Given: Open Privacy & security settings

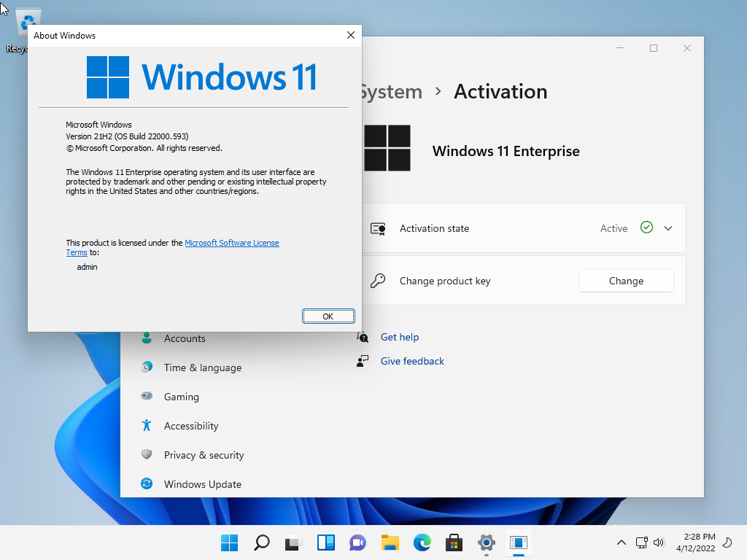Looking at the screenshot, I should [204, 455].
